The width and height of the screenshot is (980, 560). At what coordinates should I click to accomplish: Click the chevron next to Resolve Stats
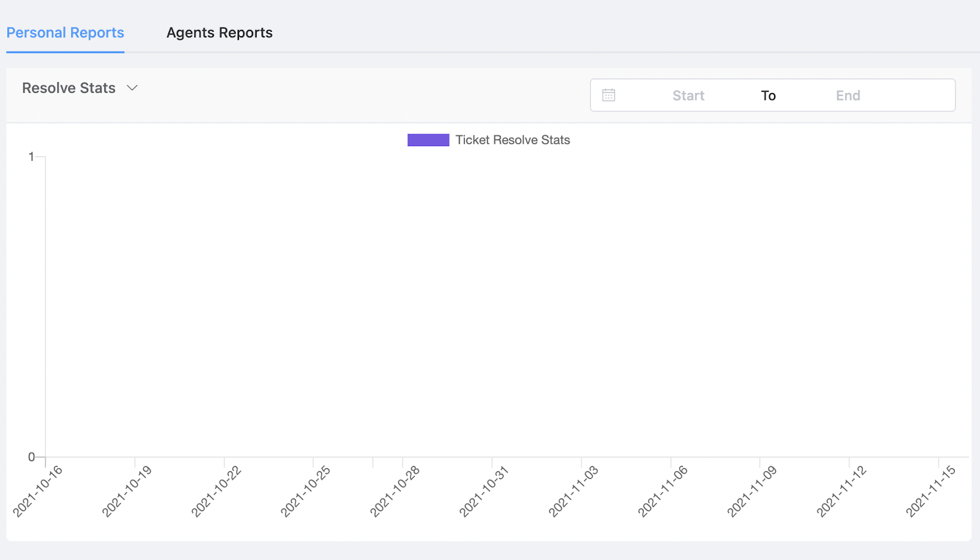click(x=132, y=88)
